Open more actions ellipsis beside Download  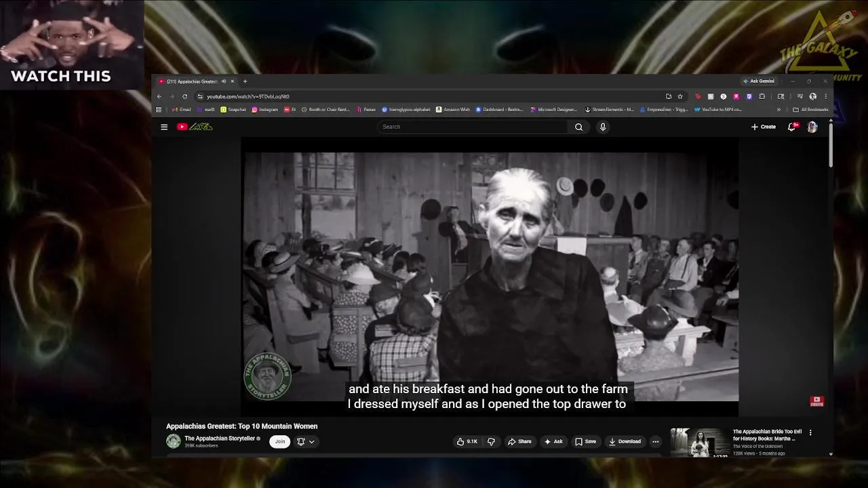tap(655, 441)
